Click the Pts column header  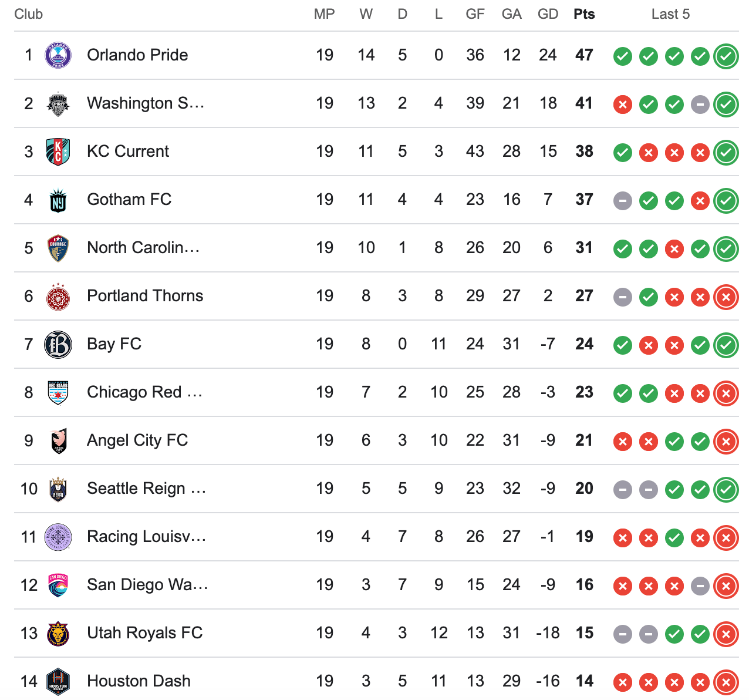coord(584,14)
